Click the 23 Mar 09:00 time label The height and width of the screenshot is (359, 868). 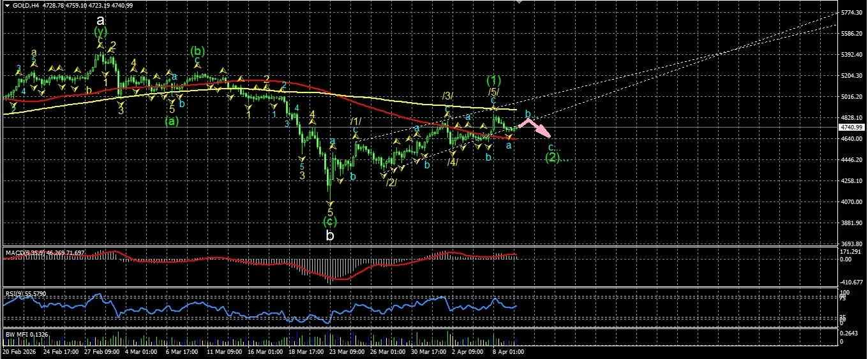(348, 351)
